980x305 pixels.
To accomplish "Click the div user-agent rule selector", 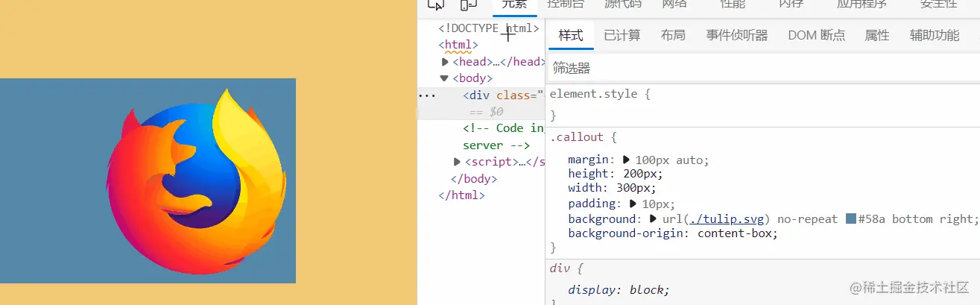I will pos(561,268).
